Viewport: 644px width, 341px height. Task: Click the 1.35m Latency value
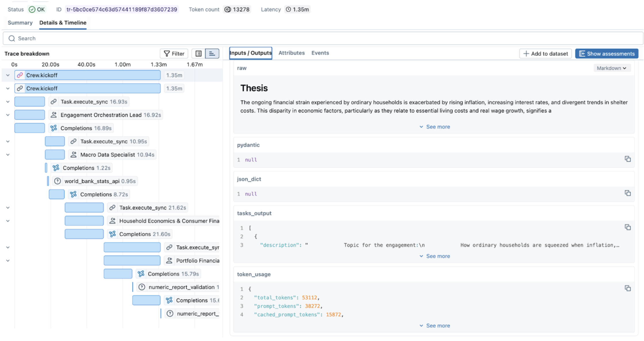coord(301,9)
